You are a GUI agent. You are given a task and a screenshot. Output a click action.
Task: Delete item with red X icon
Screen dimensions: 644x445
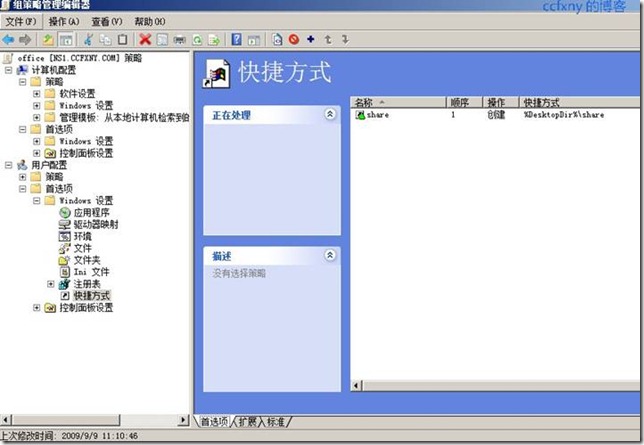point(145,40)
